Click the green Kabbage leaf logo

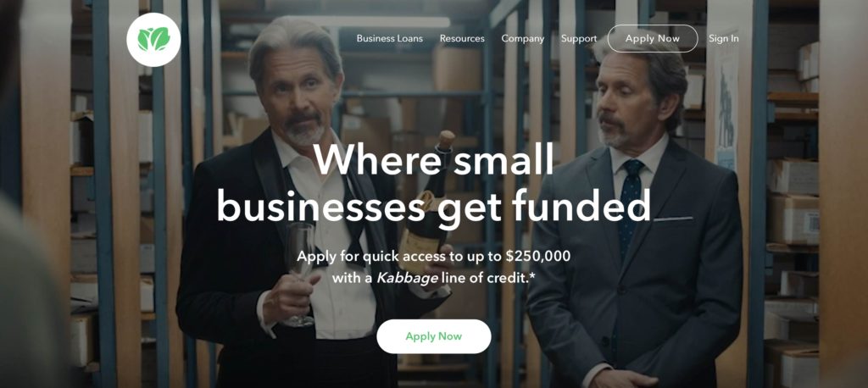tap(153, 39)
